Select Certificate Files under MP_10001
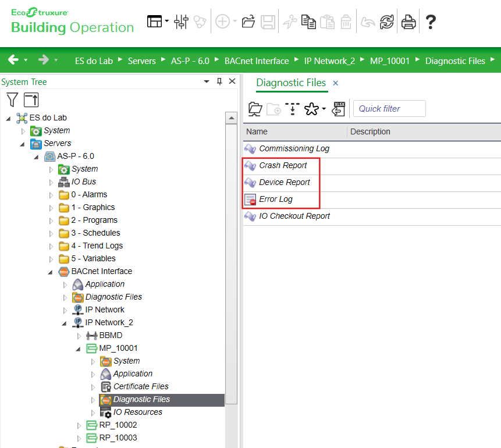The width and height of the screenshot is (501, 448). click(141, 387)
